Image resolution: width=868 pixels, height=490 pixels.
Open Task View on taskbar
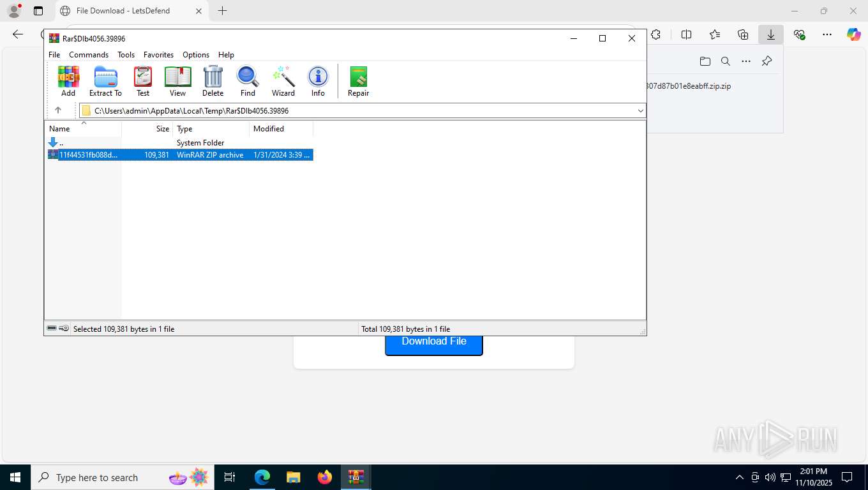[x=230, y=477]
